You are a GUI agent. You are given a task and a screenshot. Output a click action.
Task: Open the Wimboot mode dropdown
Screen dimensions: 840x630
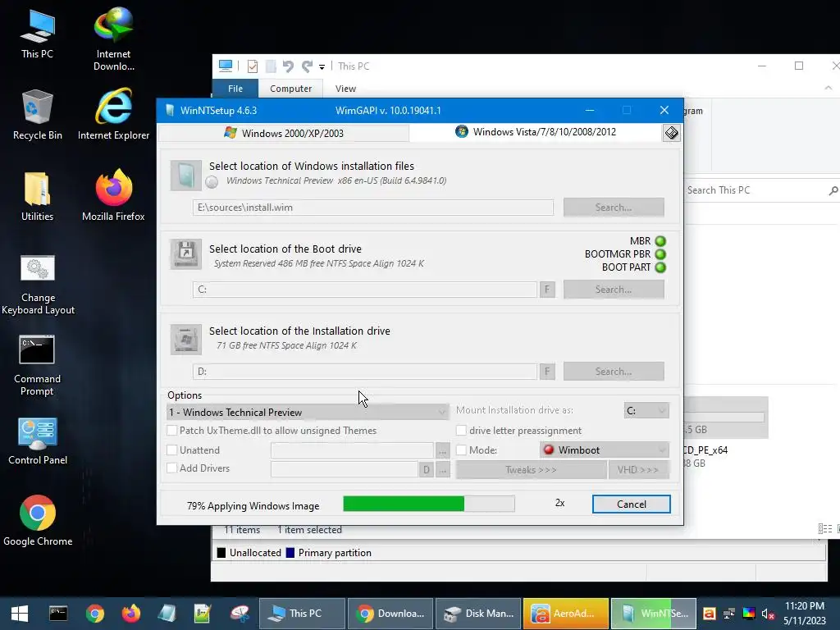point(605,450)
